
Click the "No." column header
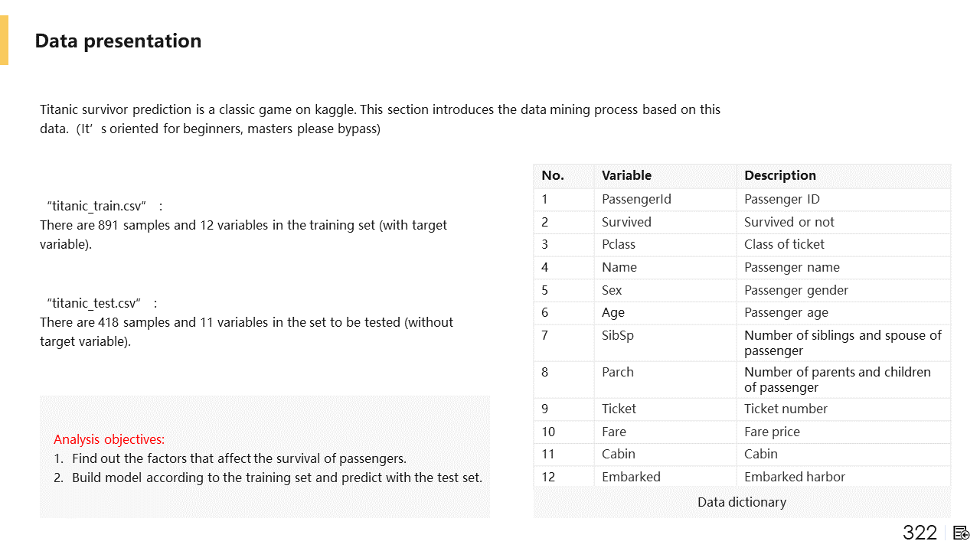tap(552, 176)
